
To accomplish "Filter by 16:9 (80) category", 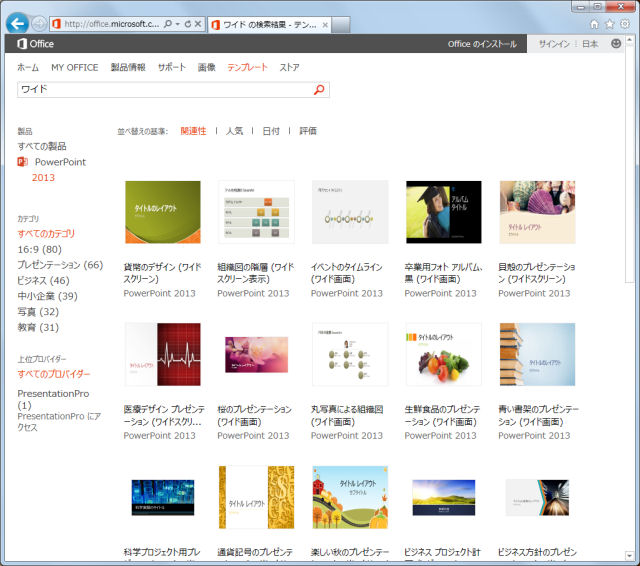I will click(x=40, y=249).
